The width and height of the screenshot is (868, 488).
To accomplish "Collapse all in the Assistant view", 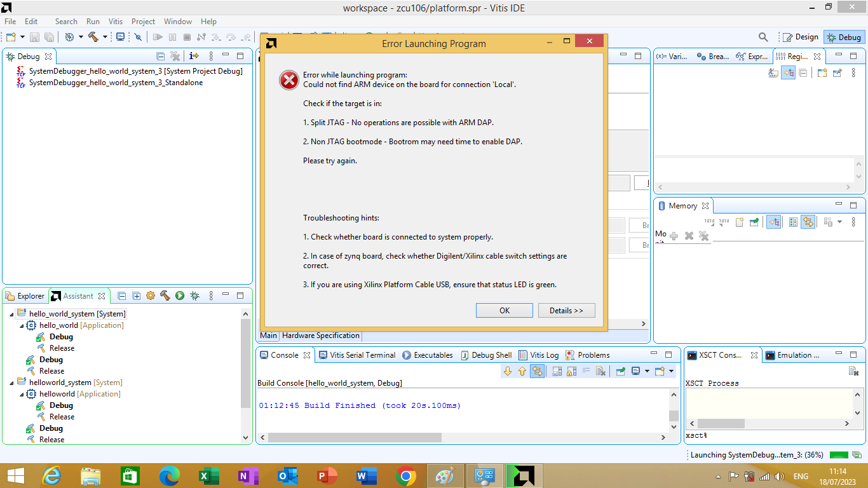I will click(122, 296).
